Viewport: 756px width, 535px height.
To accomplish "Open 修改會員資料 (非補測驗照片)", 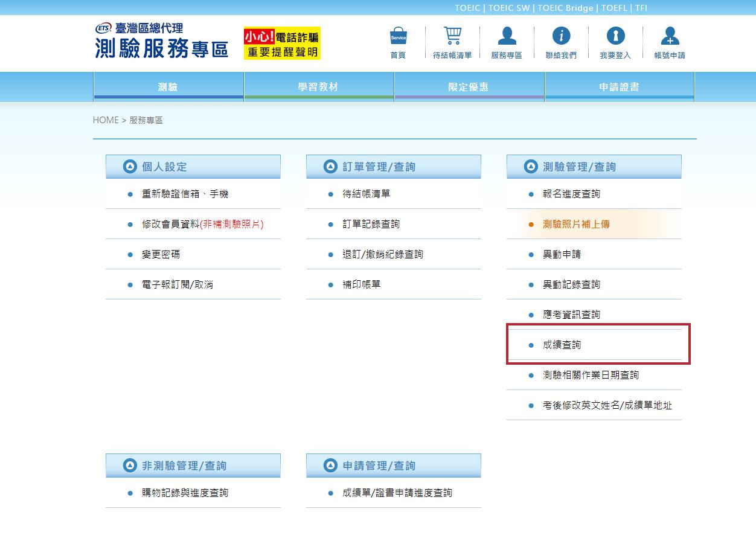I will 202,224.
